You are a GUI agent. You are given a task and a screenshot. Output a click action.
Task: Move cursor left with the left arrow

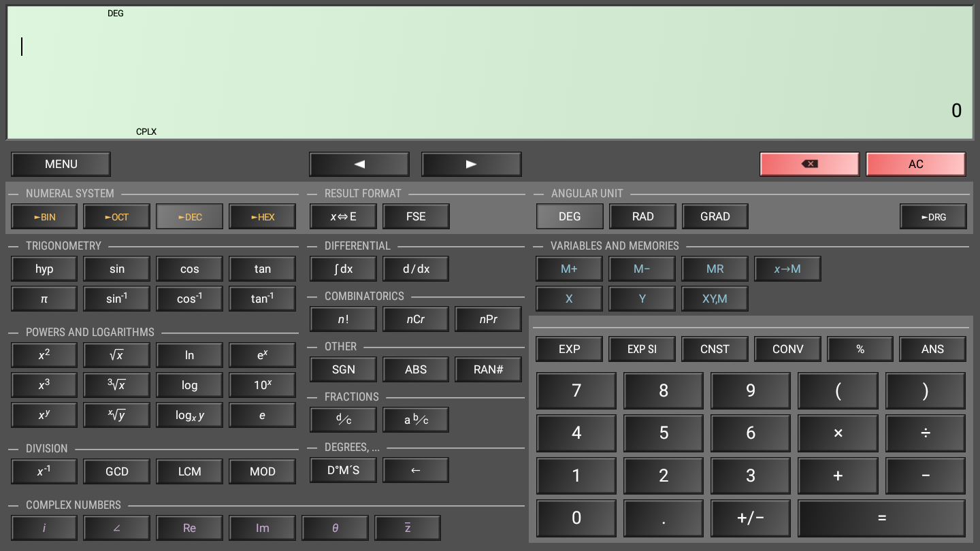tap(359, 164)
